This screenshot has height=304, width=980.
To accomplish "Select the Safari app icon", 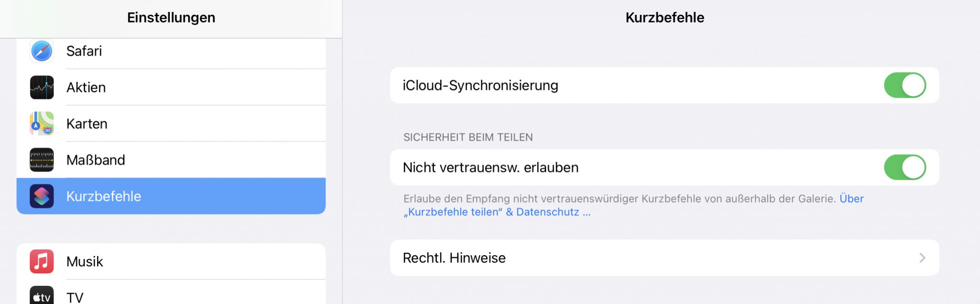I will point(42,51).
